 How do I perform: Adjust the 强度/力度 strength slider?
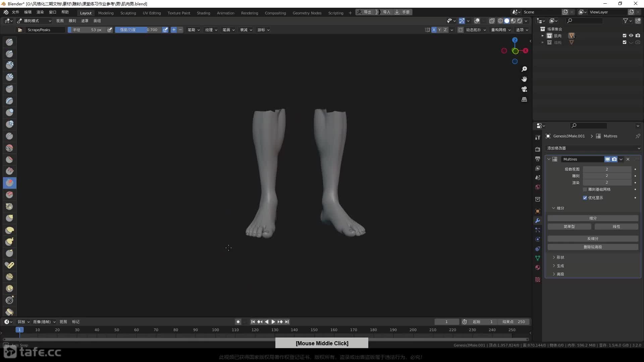click(x=138, y=30)
